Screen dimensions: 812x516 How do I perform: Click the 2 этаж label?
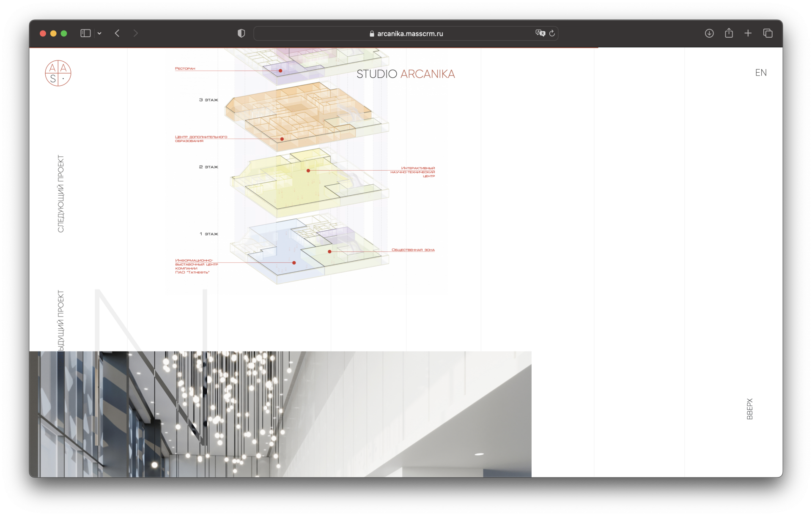click(208, 167)
